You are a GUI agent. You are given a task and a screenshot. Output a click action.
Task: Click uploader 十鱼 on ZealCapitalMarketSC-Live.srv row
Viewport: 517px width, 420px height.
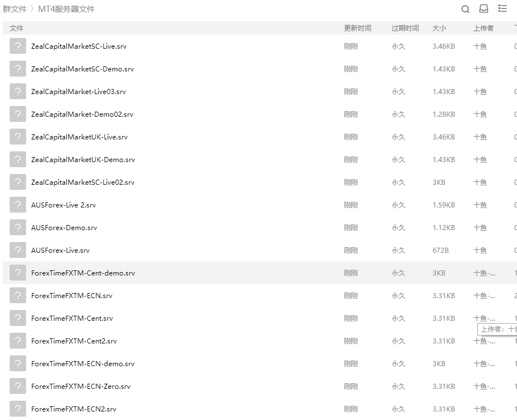coord(480,46)
